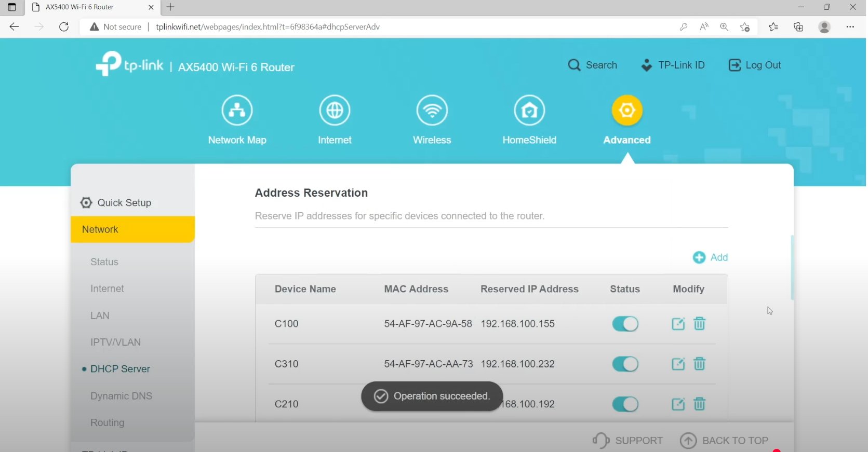Click the Add link text

coord(719,257)
